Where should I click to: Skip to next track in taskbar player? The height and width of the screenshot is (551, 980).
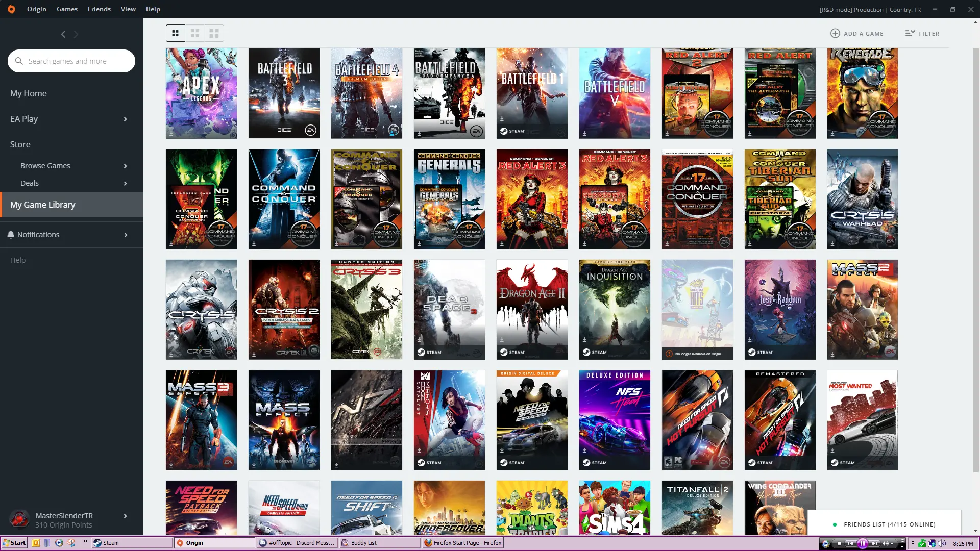pos(875,543)
